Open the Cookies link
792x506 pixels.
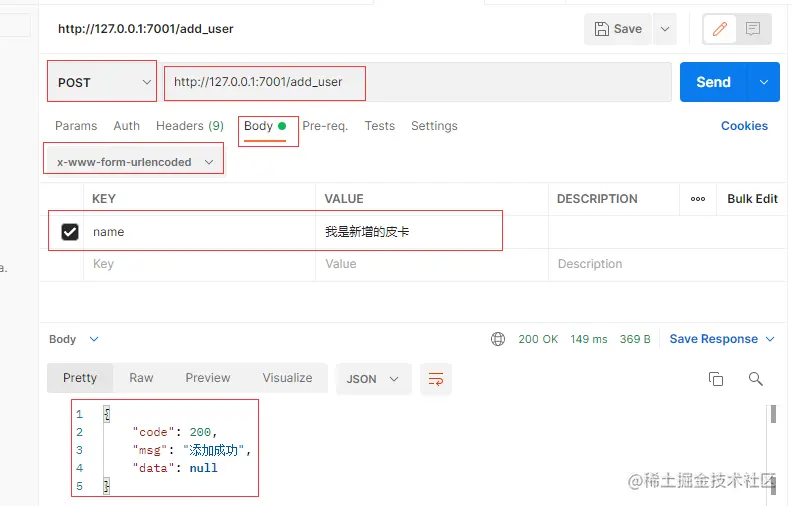tap(744, 126)
